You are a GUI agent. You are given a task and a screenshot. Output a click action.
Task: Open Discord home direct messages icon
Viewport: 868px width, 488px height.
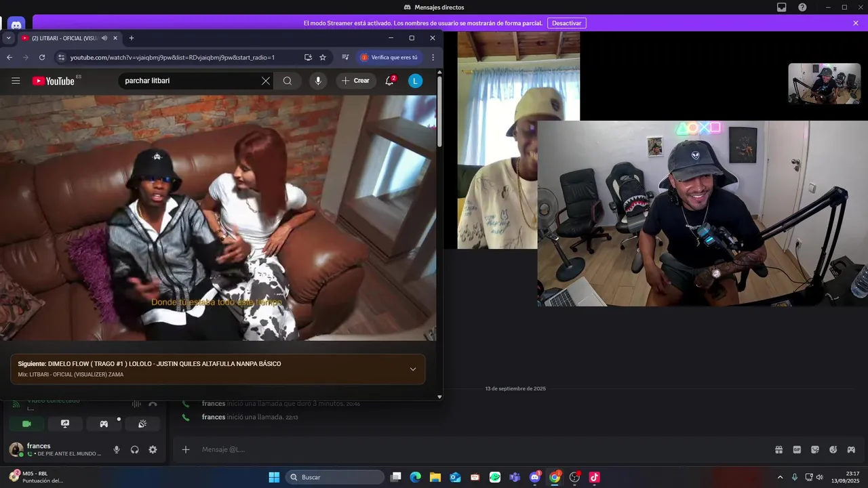pos(16,25)
